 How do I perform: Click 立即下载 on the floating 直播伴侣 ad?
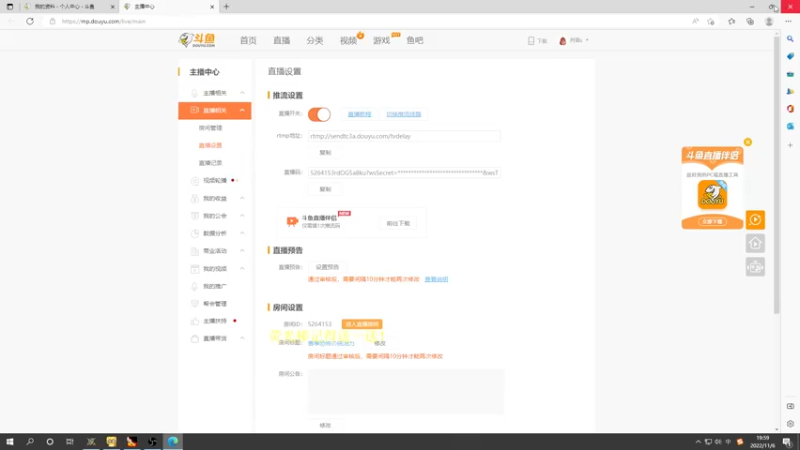point(712,221)
